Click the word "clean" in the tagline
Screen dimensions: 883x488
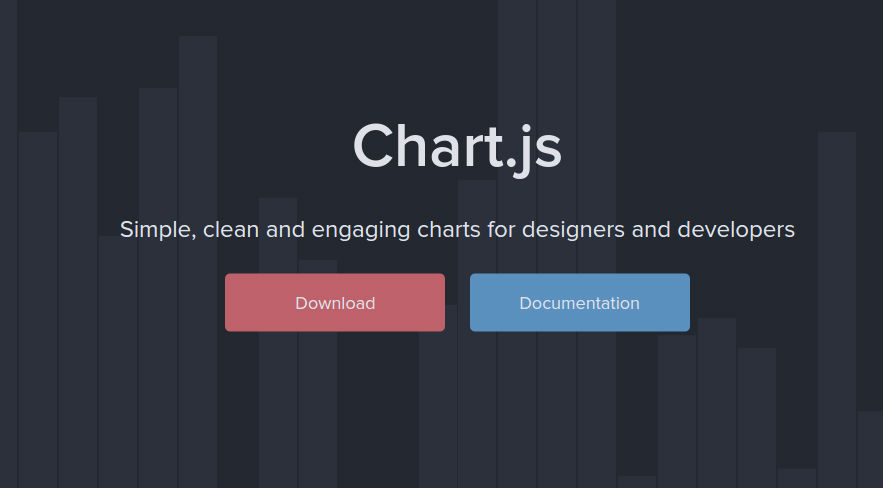[231, 230]
